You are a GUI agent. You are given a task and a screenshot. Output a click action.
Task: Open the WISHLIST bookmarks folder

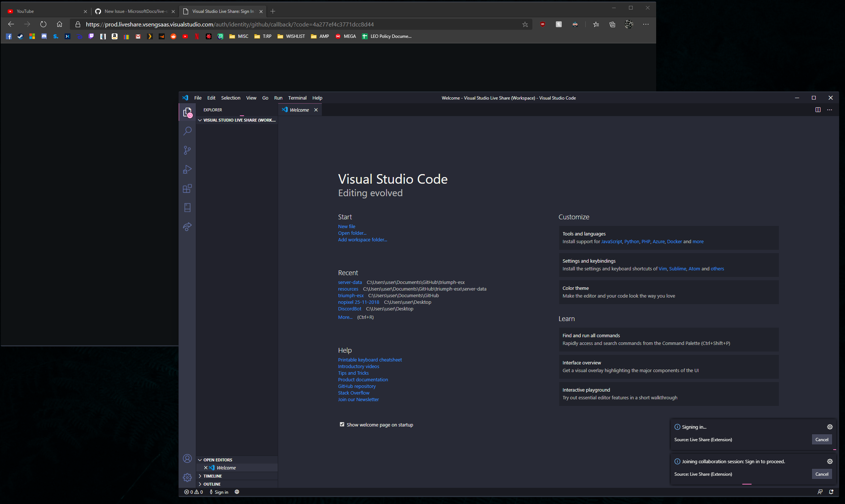(x=291, y=36)
